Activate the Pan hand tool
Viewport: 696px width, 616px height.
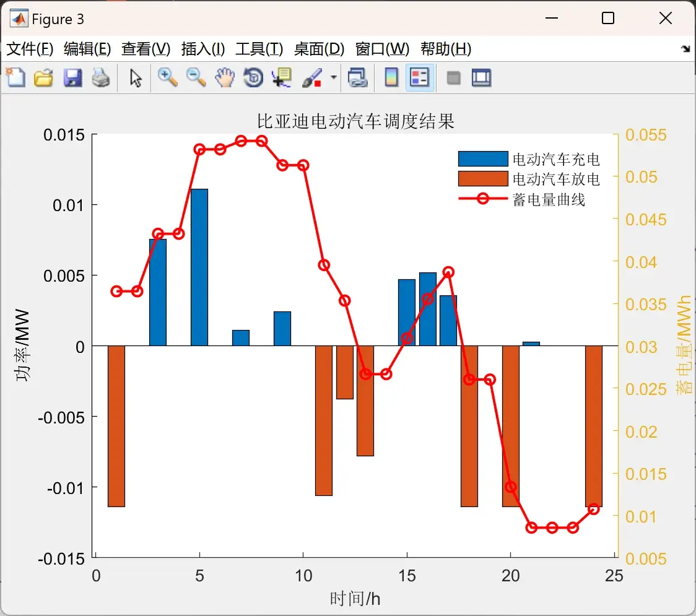tap(225, 77)
